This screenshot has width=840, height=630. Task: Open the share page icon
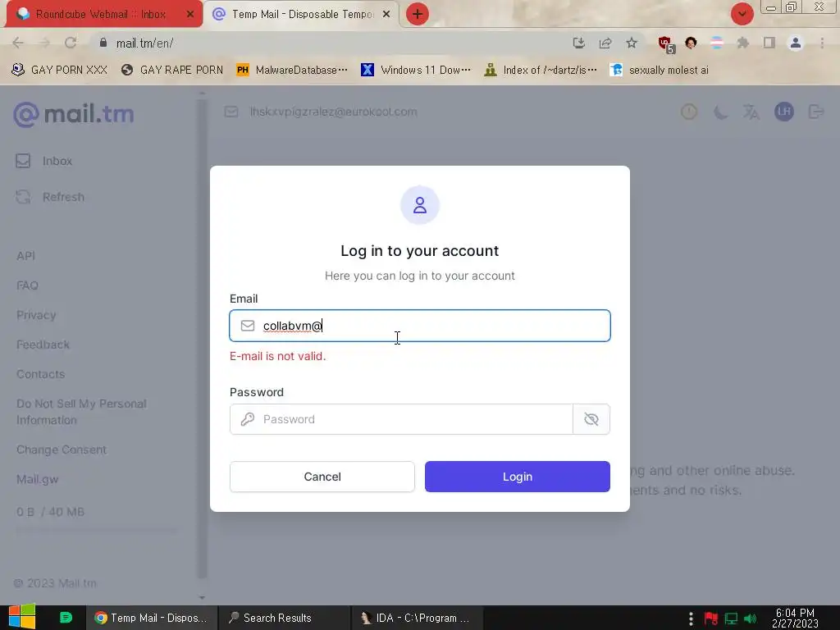pyautogui.click(x=605, y=43)
